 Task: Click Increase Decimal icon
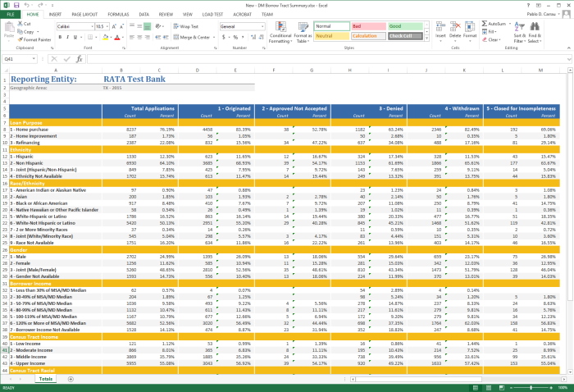(253, 38)
